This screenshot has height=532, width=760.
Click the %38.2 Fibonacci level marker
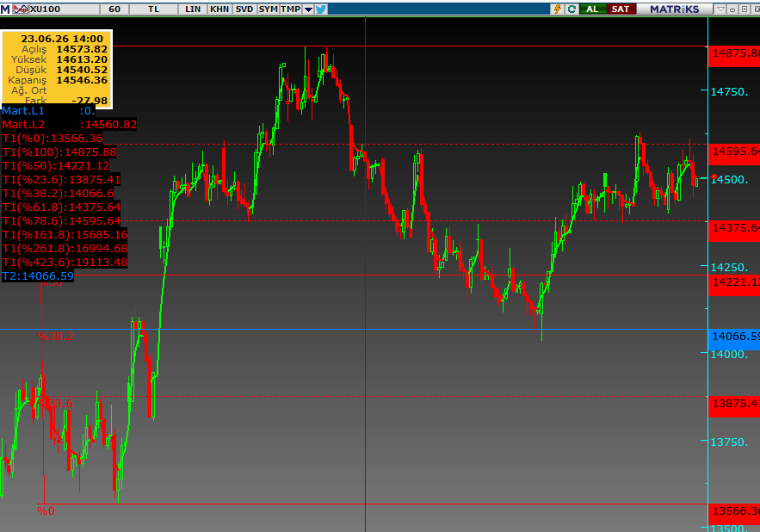(x=56, y=336)
